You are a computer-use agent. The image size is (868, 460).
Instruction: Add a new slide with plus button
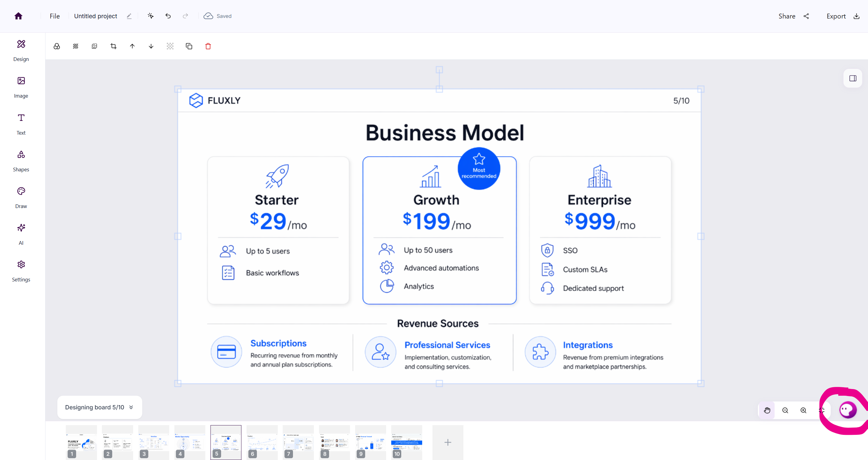point(448,442)
